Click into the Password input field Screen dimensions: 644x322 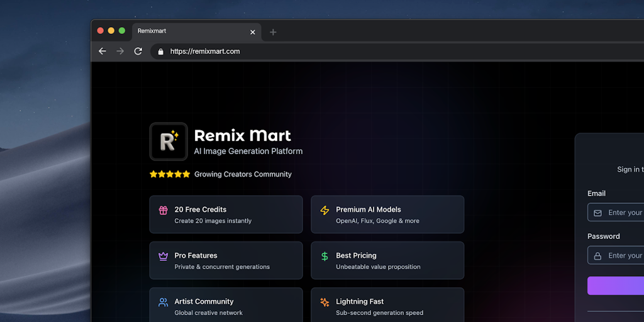click(x=616, y=255)
